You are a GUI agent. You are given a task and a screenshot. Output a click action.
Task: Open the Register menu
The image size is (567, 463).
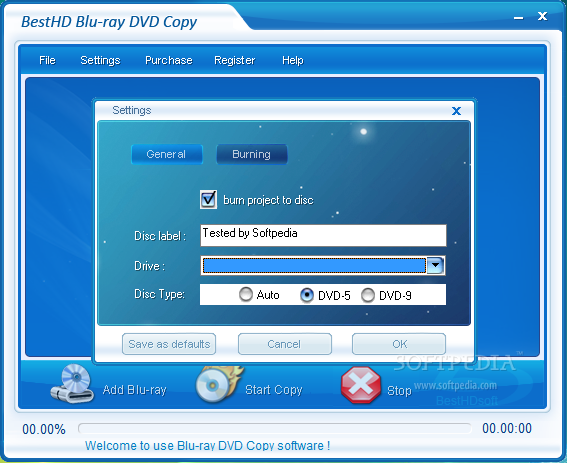point(235,60)
